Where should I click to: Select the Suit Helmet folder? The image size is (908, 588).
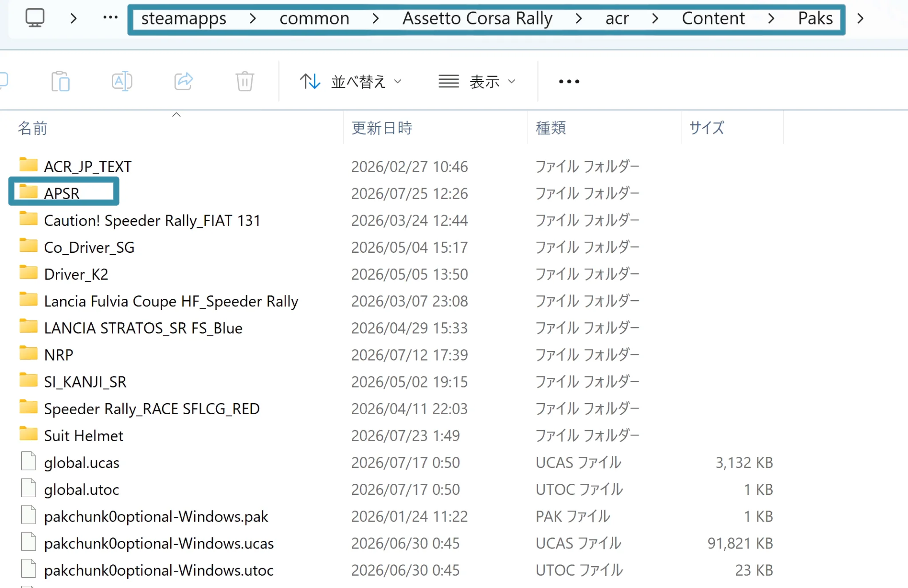[x=83, y=436]
